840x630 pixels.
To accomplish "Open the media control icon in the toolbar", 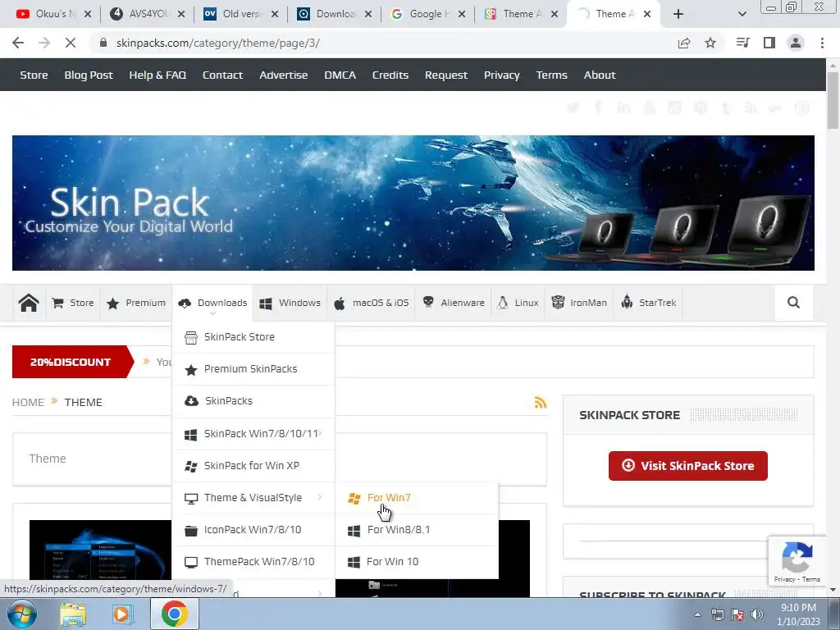I will click(742, 43).
